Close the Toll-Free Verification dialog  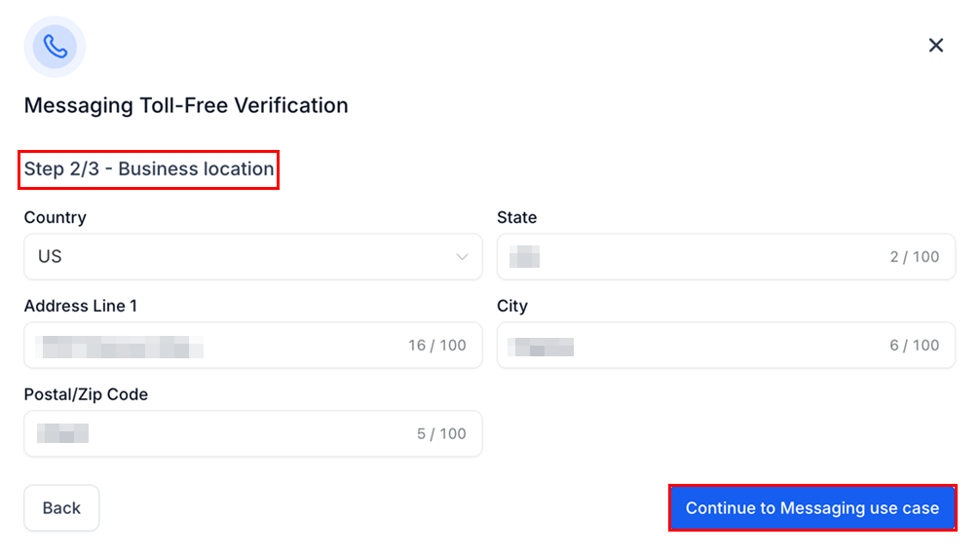point(936,45)
